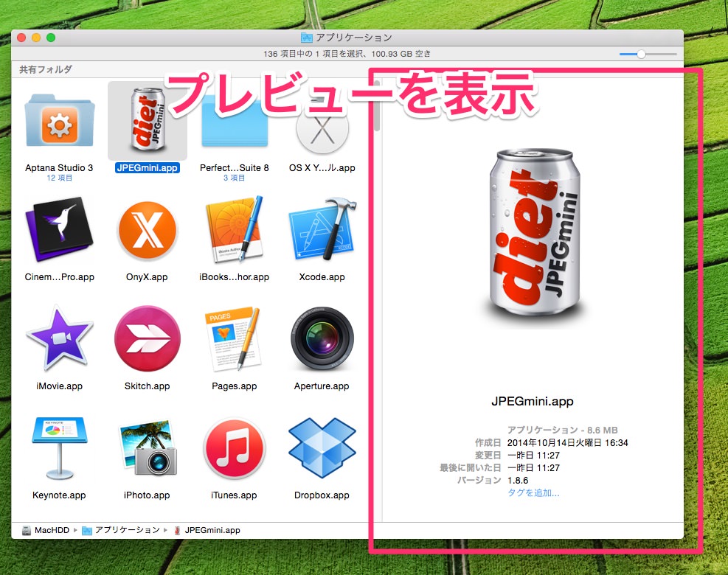The height and width of the screenshot is (575, 728).
Task: Select the iTunes.app music note icon
Action: [235, 448]
